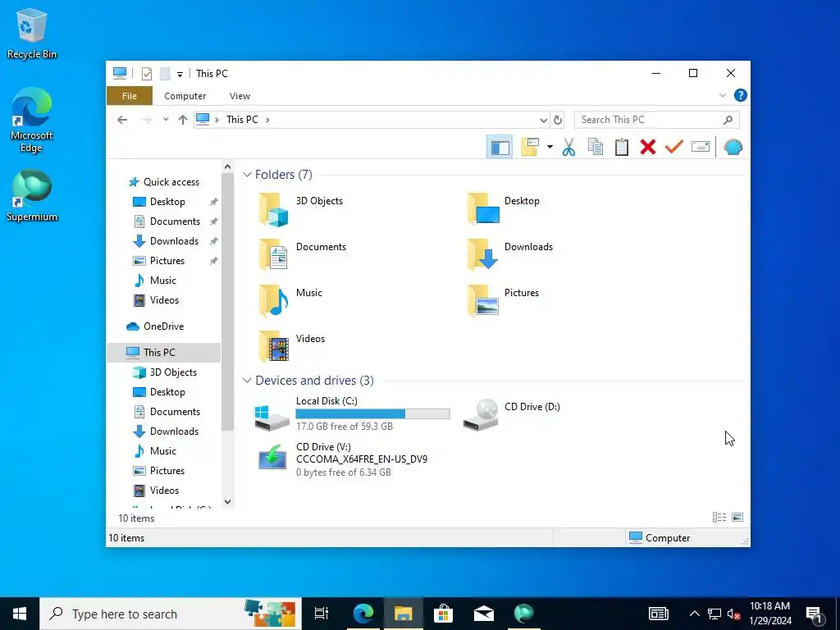This screenshot has width=840, height=630.
Task: Select Quick access in navigation pane
Action: coord(164,182)
